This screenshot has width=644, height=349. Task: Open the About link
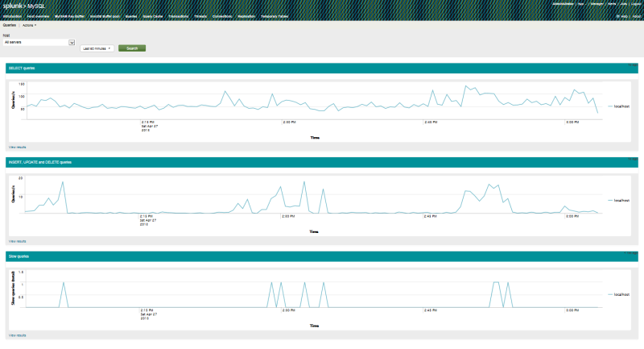tap(637, 16)
